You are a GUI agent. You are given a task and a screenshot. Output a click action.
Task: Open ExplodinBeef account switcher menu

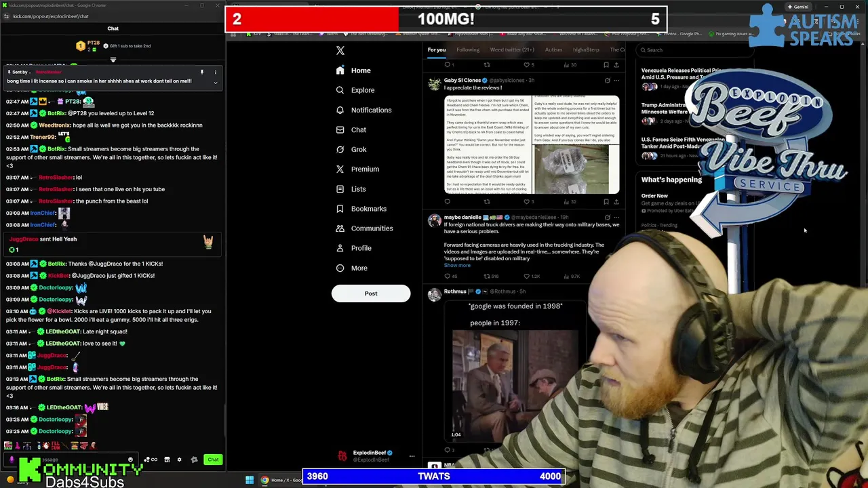click(412, 456)
